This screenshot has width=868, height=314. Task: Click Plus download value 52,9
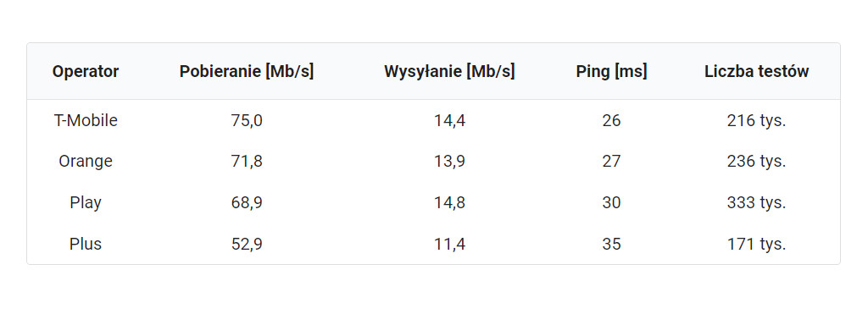pyautogui.click(x=247, y=244)
